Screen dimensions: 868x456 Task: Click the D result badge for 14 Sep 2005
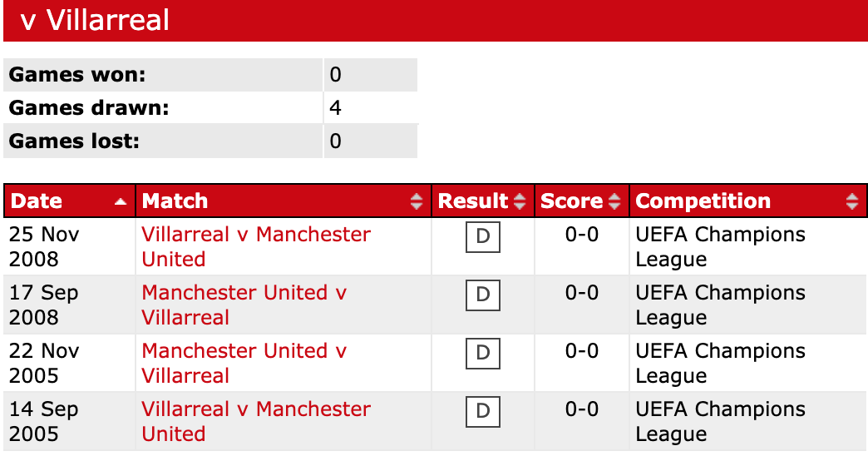tap(482, 412)
